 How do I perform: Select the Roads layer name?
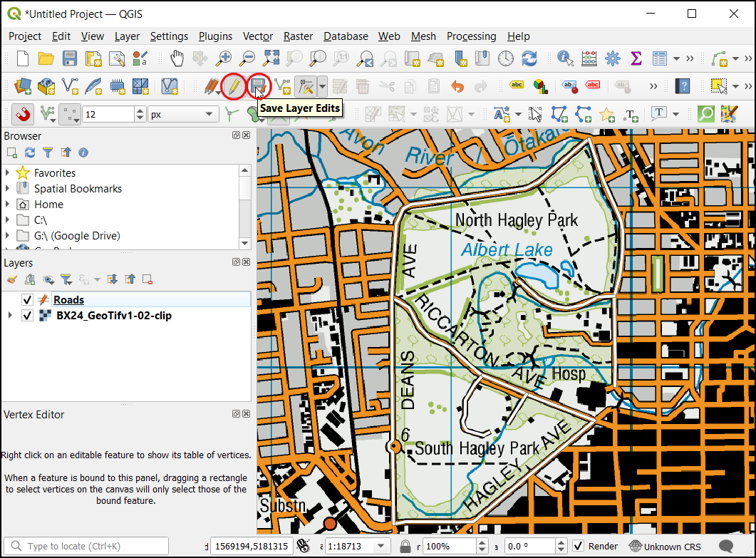(x=68, y=300)
